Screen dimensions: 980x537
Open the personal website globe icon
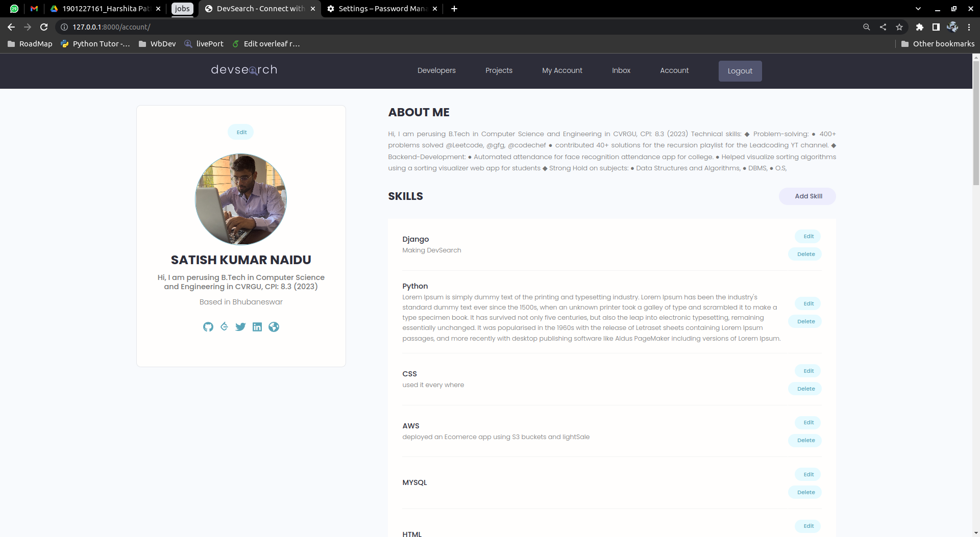274,327
